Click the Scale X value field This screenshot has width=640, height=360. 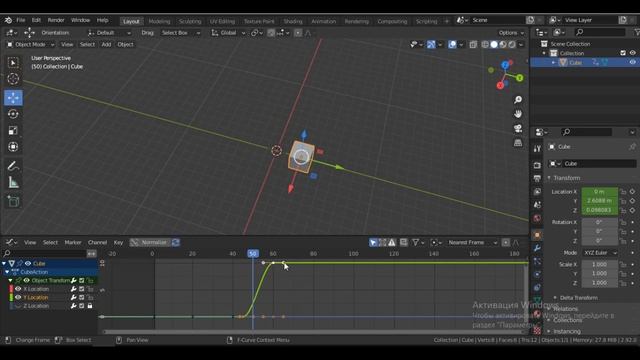pyautogui.click(x=600, y=264)
